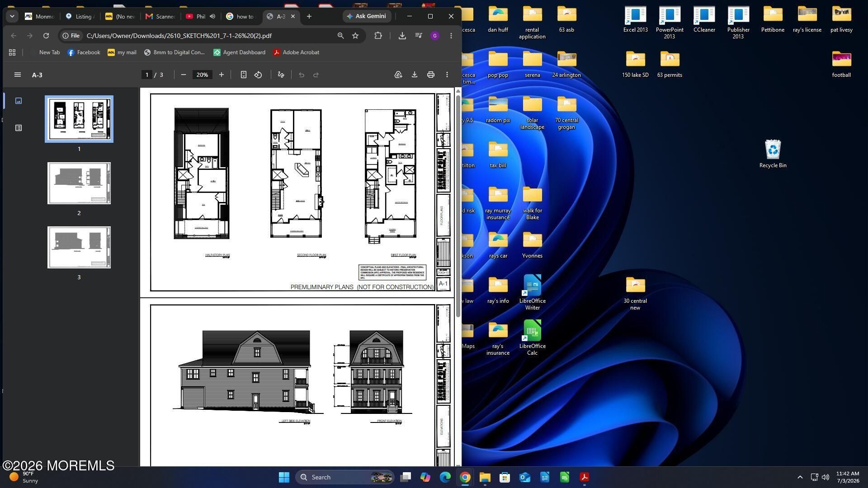
Task: Open Chrome media controls icon
Action: pos(419,36)
